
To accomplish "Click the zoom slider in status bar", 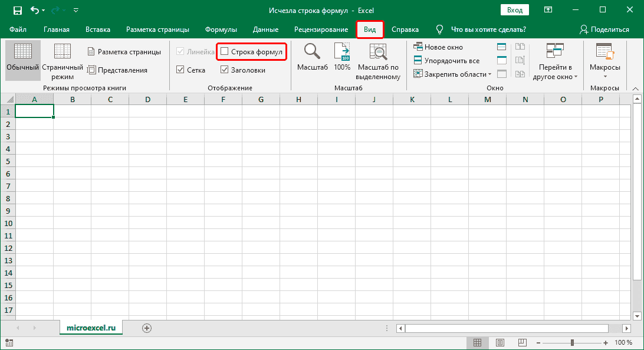I will coord(572,342).
